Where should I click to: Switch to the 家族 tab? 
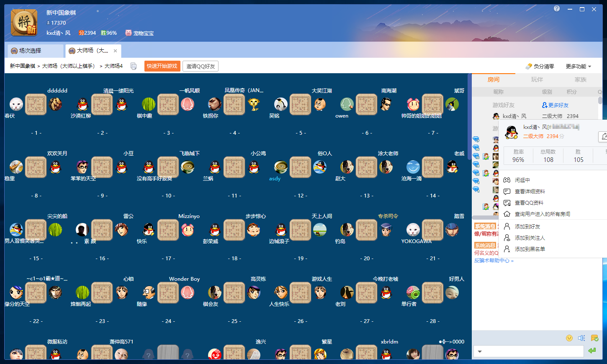coord(580,79)
